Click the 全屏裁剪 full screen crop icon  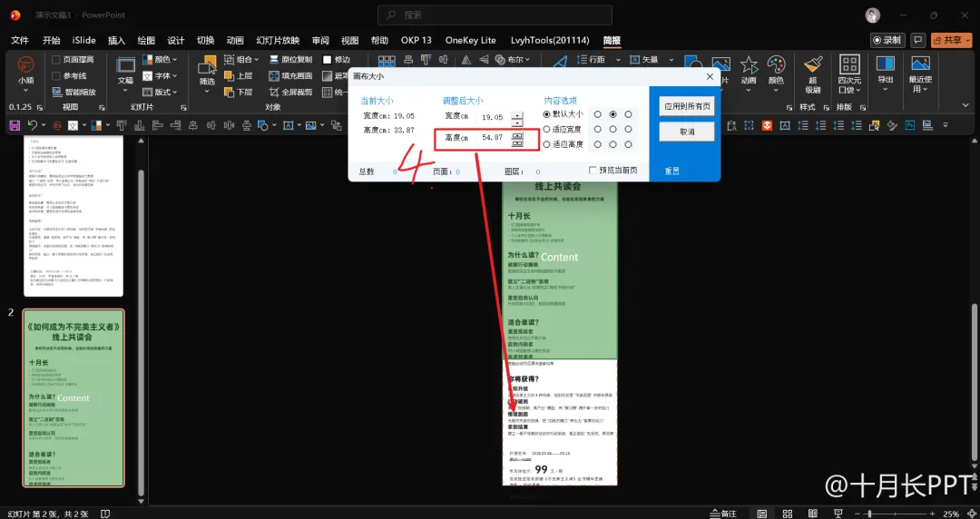click(x=274, y=92)
